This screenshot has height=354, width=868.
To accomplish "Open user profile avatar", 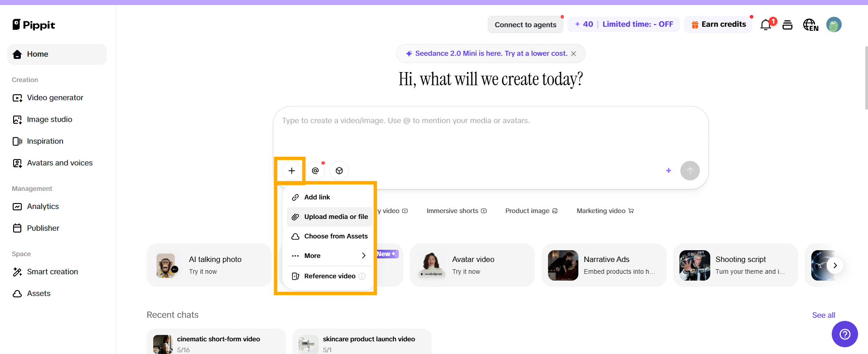I will 834,24.
